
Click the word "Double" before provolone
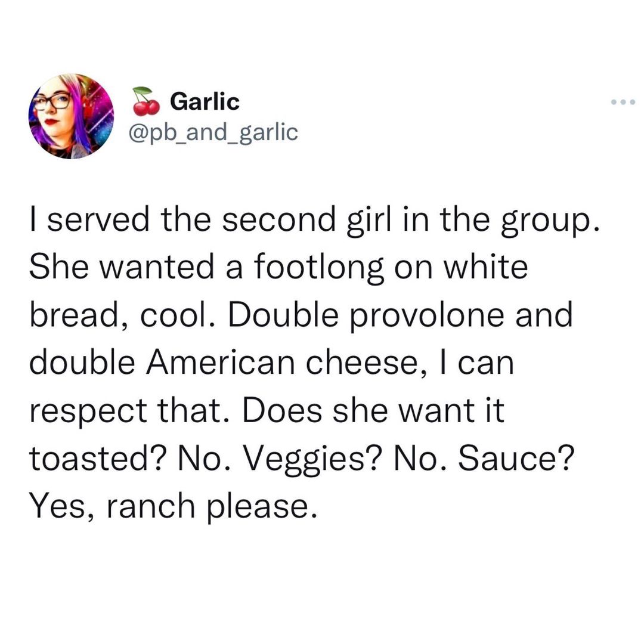pyautogui.click(x=286, y=315)
